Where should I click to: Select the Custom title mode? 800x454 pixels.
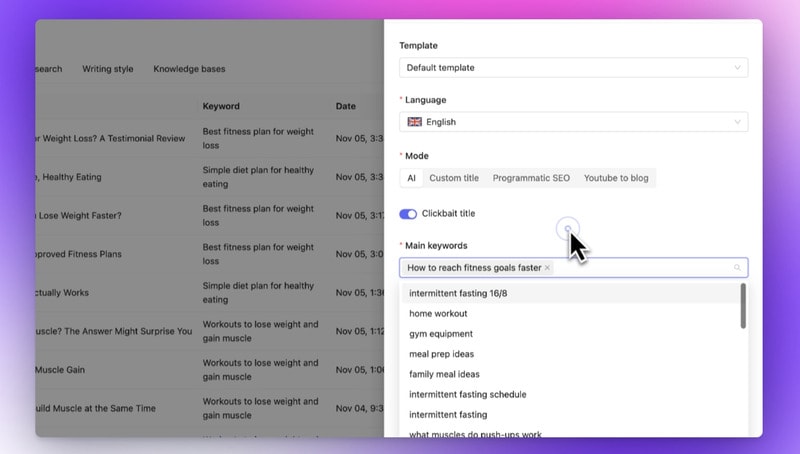[x=453, y=178]
